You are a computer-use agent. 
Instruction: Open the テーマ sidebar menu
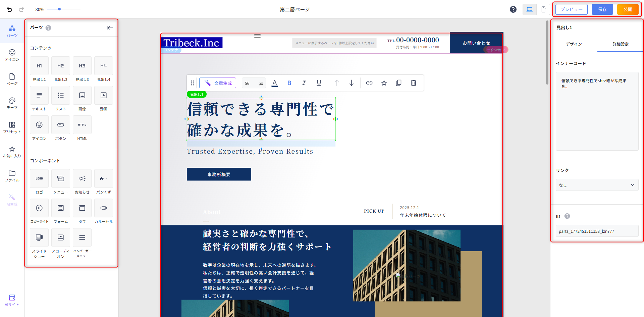[x=12, y=103]
